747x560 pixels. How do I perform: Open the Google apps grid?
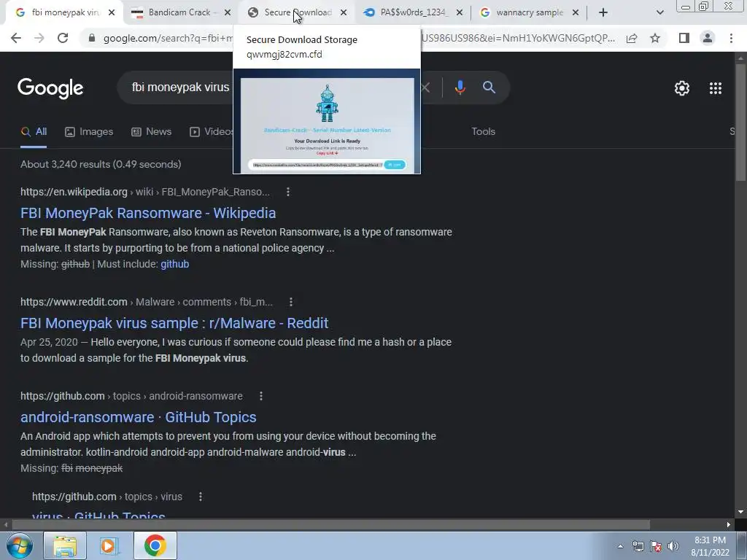(x=716, y=88)
